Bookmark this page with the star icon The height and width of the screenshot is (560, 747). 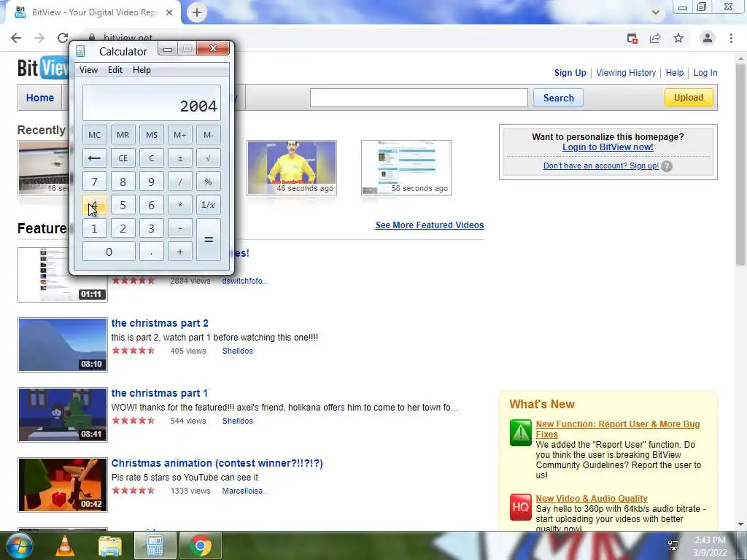678,38
